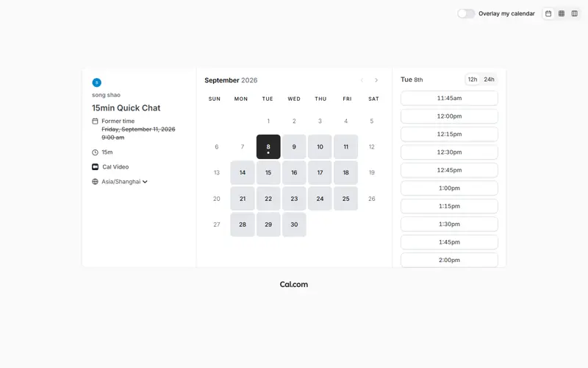Click unavailable date 1 on calendar
The width and height of the screenshot is (588, 368).
coord(268,121)
